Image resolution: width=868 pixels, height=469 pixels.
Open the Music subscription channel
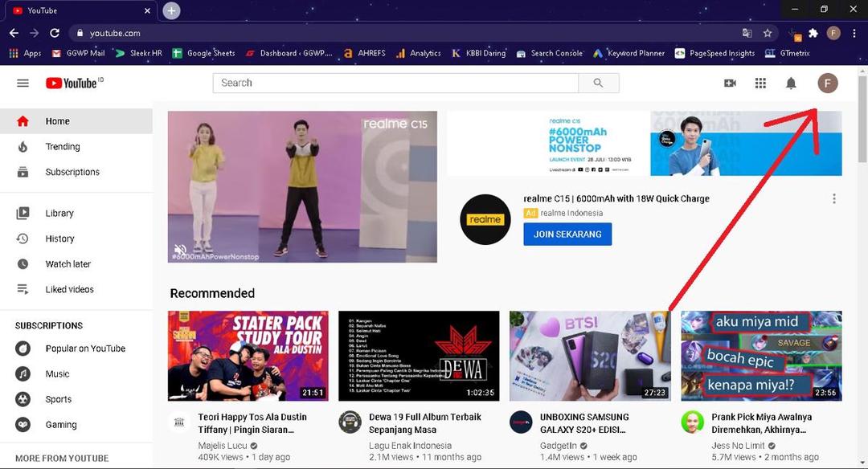tap(76, 374)
